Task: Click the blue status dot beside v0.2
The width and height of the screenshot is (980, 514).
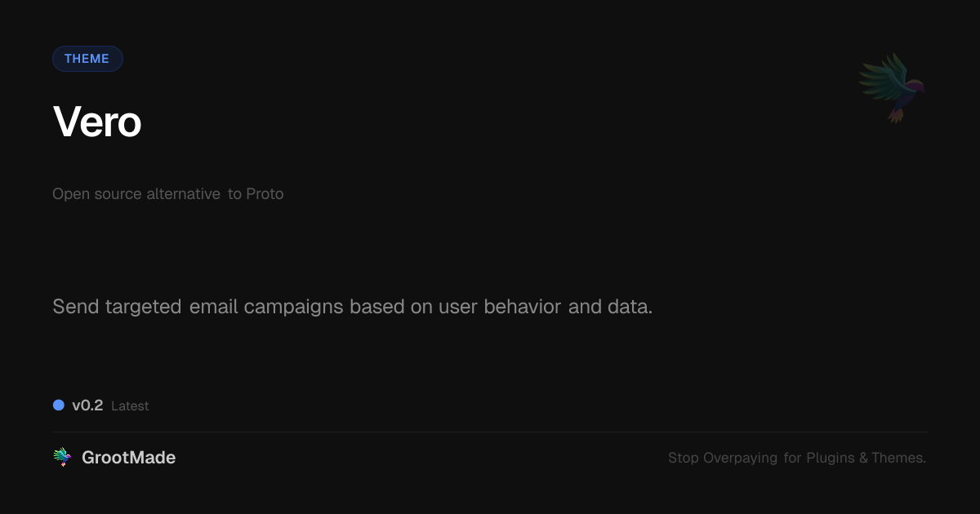Action: pyautogui.click(x=59, y=405)
